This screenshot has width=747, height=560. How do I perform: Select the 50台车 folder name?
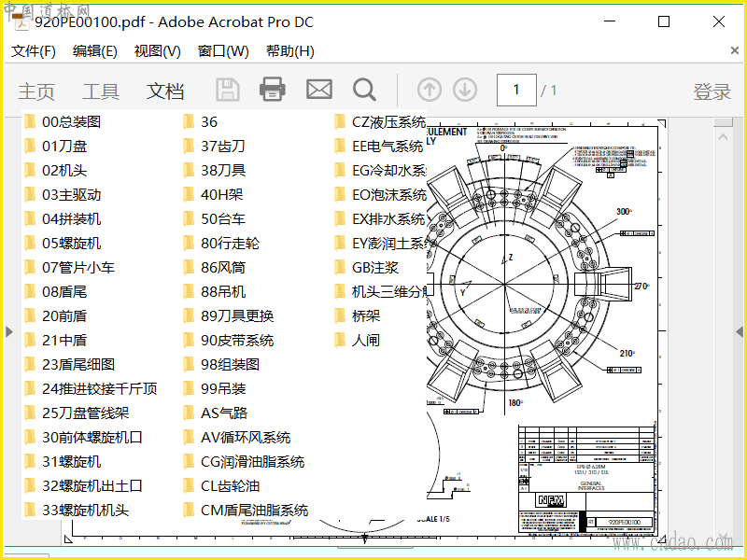pyautogui.click(x=223, y=219)
